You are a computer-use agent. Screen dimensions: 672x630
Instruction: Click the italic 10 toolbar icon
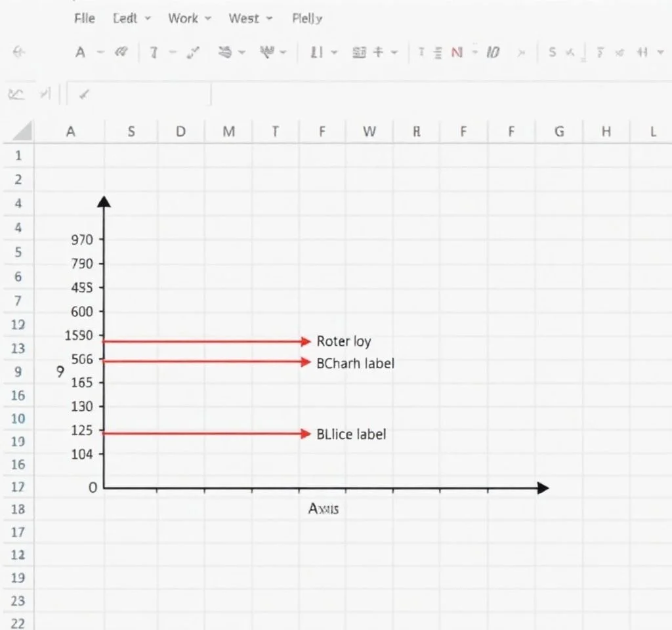pyautogui.click(x=492, y=52)
